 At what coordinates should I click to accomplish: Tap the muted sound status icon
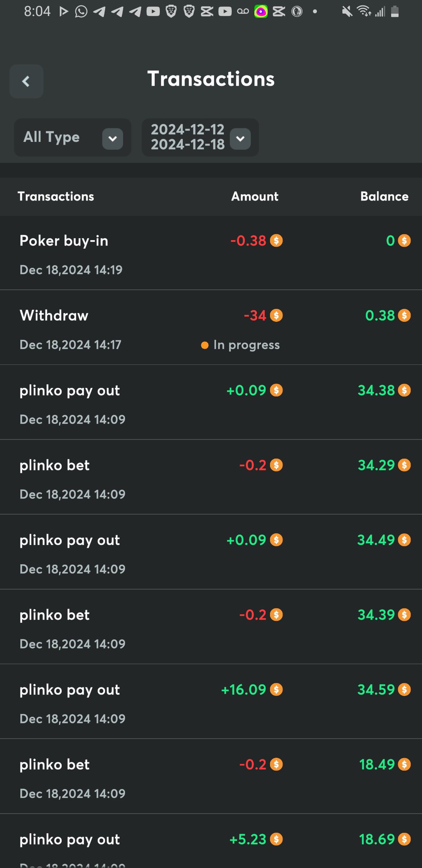click(x=347, y=12)
